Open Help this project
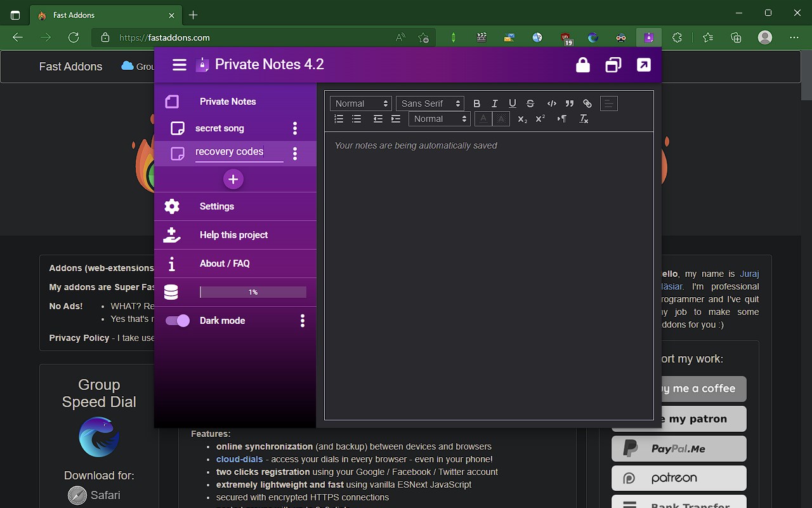 coord(235,235)
